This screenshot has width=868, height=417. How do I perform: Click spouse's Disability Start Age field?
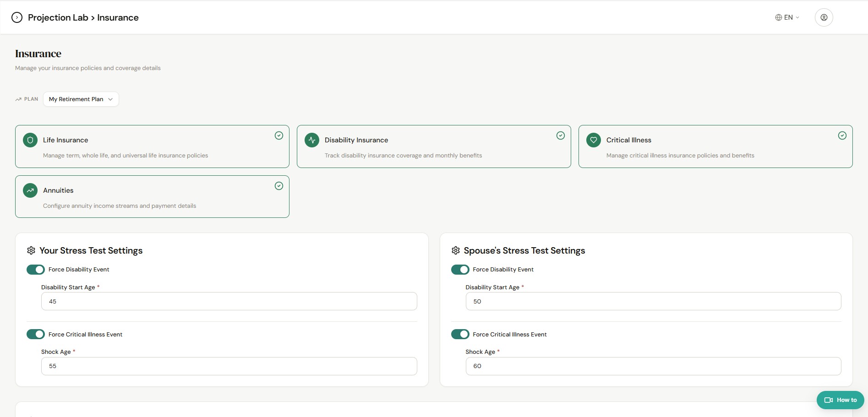tap(654, 301)
